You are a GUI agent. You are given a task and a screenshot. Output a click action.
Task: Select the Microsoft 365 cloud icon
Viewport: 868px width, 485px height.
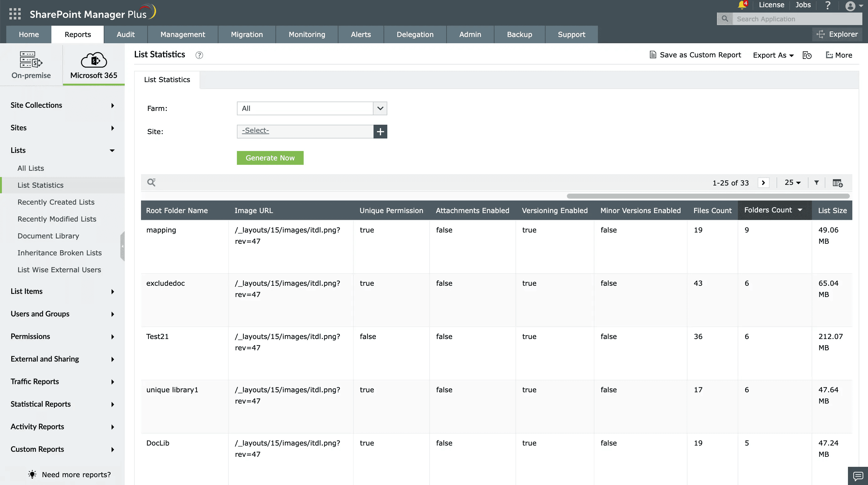94,60
